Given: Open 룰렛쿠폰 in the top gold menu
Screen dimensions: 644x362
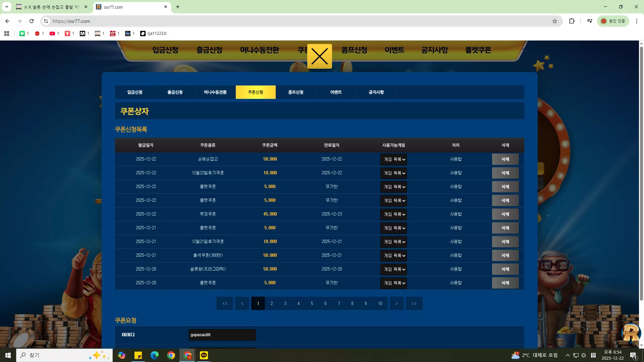Looking at the screenshot, I should coord(478,50).
